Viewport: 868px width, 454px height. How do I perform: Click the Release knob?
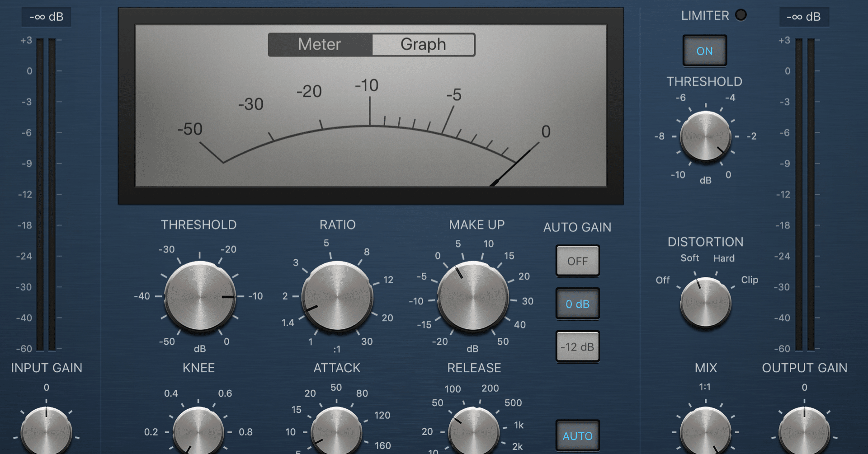[474, 431]
